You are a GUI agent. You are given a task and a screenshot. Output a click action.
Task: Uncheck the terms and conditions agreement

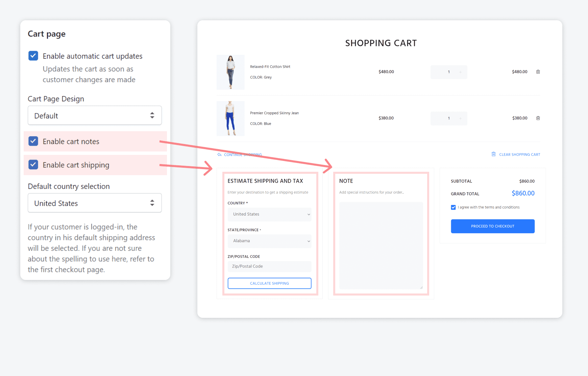click(453, 207)
